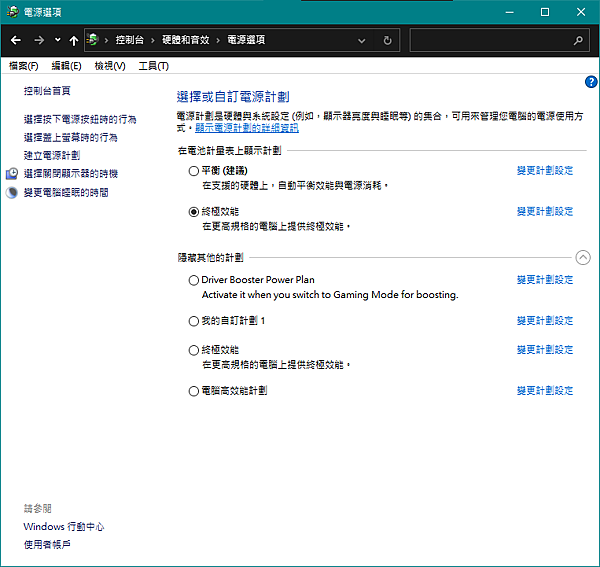This screenshot has width=600, height=567.
Task: Open the 檢視(V) menu
Action: (110, 66)
